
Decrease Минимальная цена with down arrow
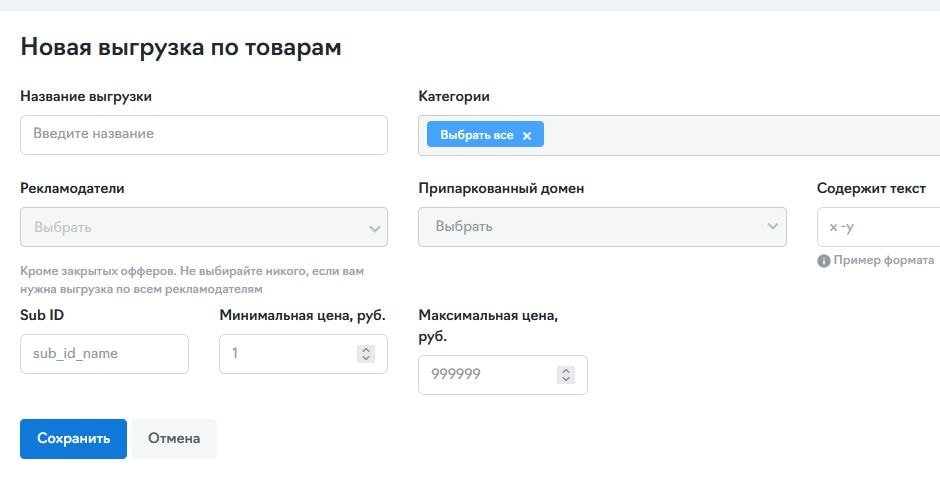point(366,358)
